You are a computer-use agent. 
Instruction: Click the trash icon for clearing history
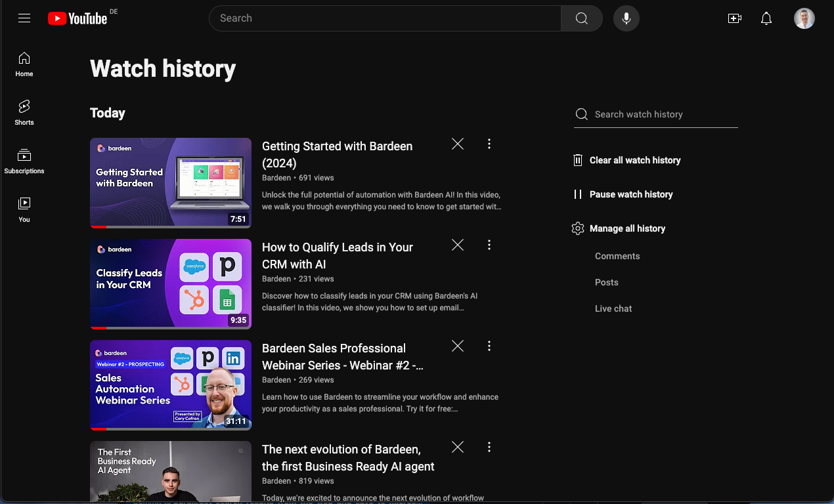pyautogui.click(x=578, y=160)
